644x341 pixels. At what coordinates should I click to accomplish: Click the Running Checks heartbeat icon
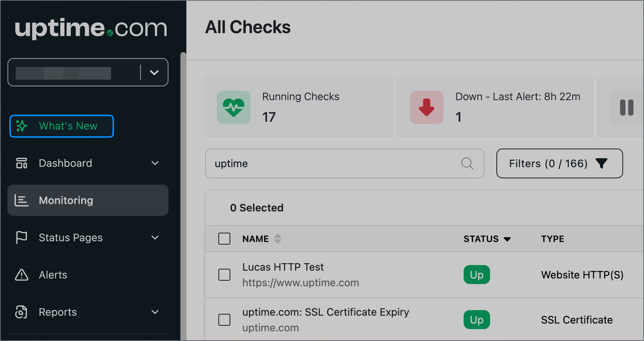click(234, 107)
